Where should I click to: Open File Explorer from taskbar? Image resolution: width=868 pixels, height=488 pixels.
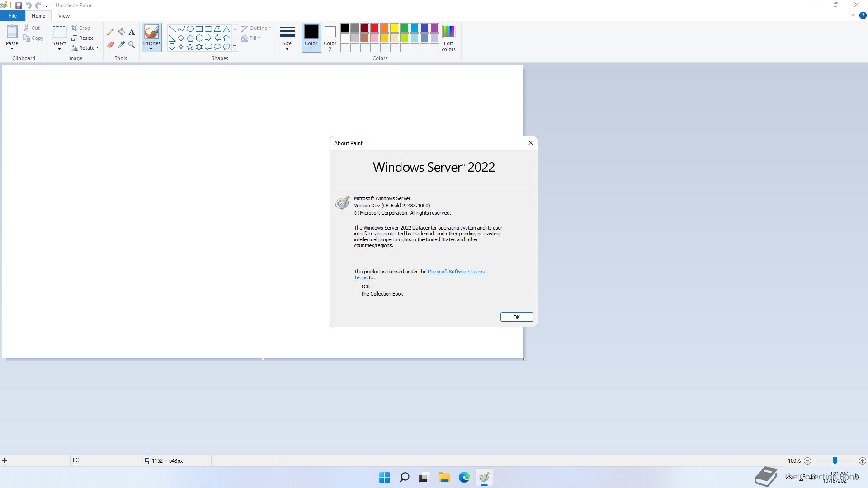tap(444, 478)
